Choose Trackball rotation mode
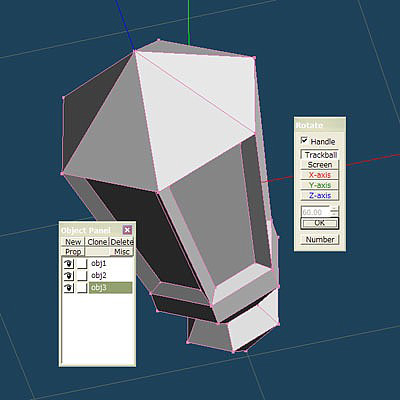The width and height of the screenshot is (400, 400). (x=320, y=155)
